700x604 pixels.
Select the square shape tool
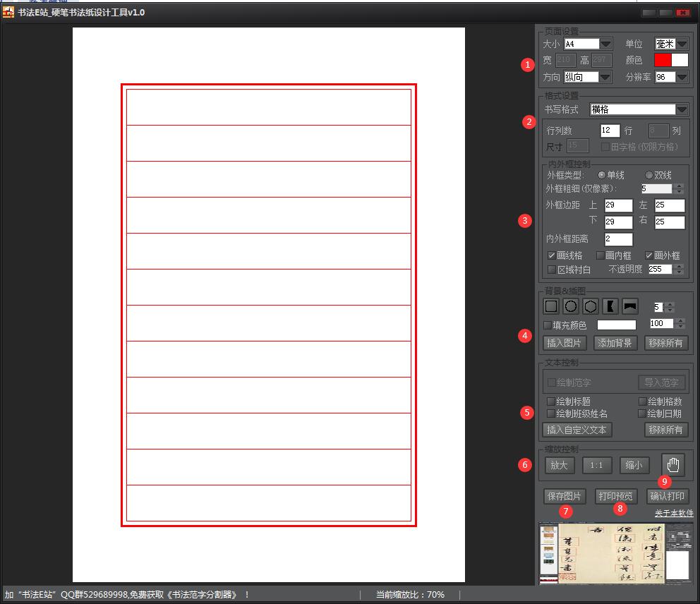(x=551, y=306)
